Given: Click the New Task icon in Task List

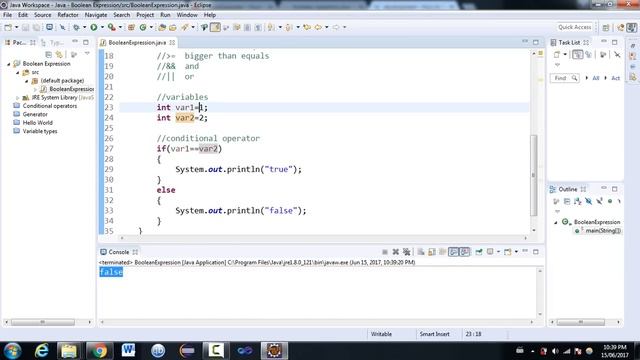Looking at the screenshot, I should [557, 54].
